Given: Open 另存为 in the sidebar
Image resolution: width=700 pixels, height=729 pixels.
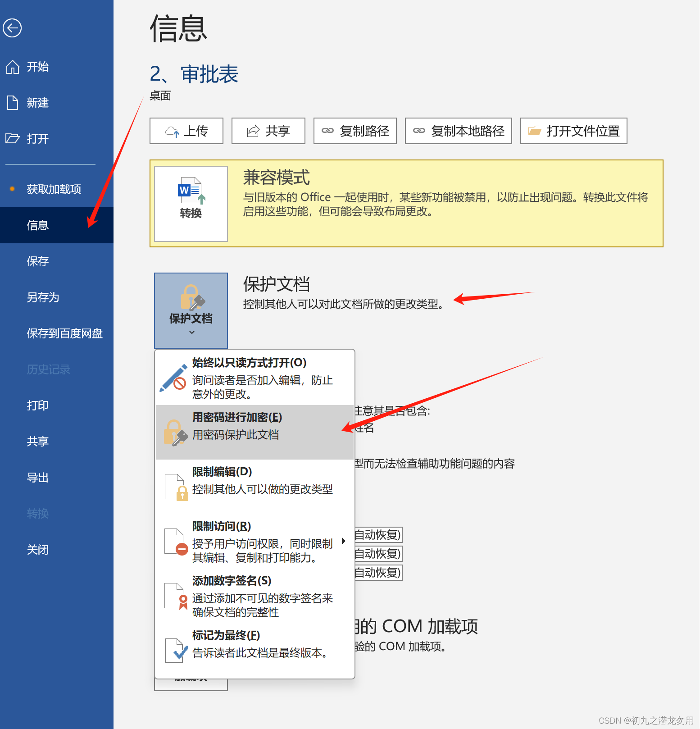Looking at the screenshot, I should click(57, 297).
